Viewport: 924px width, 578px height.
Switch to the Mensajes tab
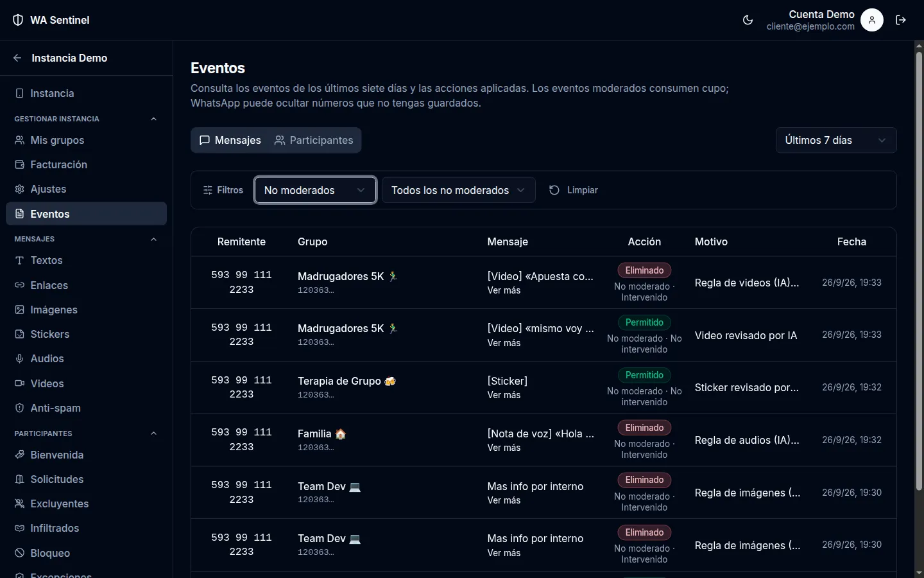[230, 140]
